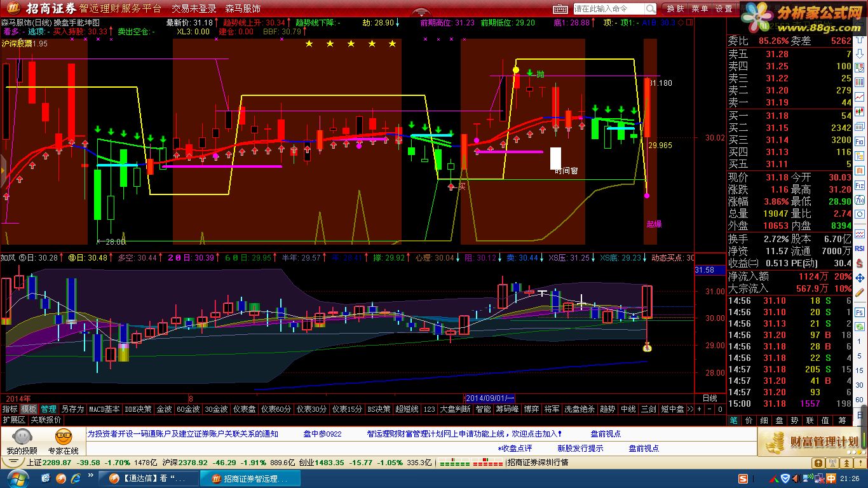Click the magnifier search icon in command box
Viewport: 868px width, 488px height.
pos(651,9)
